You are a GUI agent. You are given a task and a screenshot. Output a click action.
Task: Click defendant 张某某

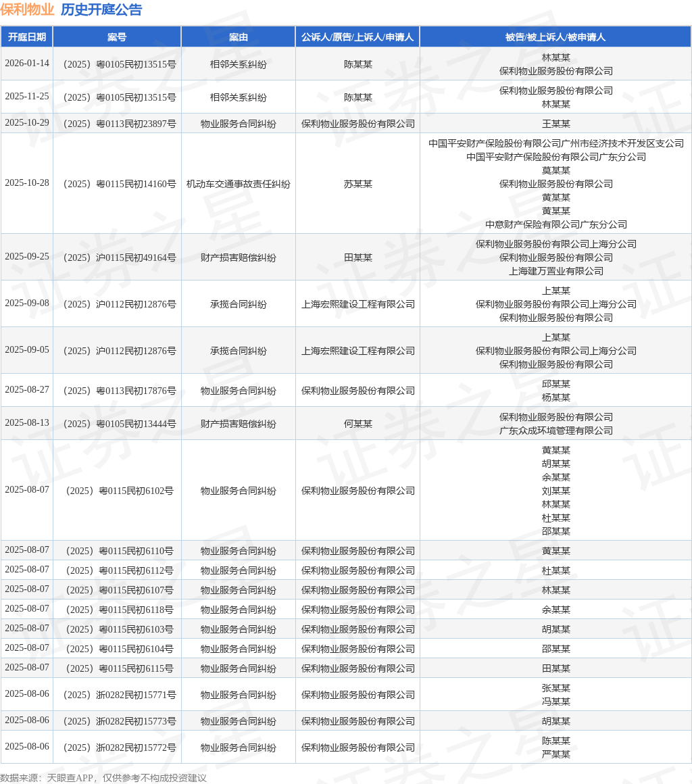click(x=556, y=688)
